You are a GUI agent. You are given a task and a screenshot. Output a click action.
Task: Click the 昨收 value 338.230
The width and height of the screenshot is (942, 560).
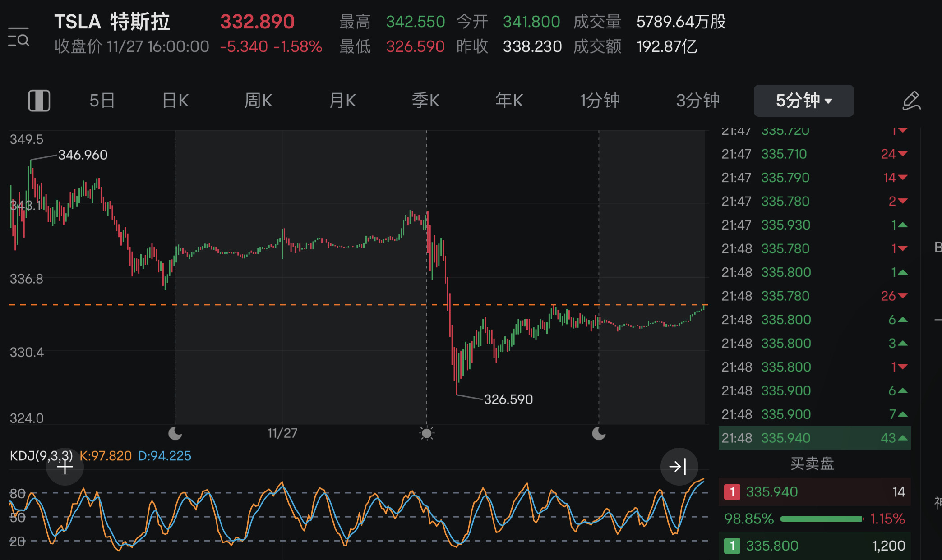[532, 46]
